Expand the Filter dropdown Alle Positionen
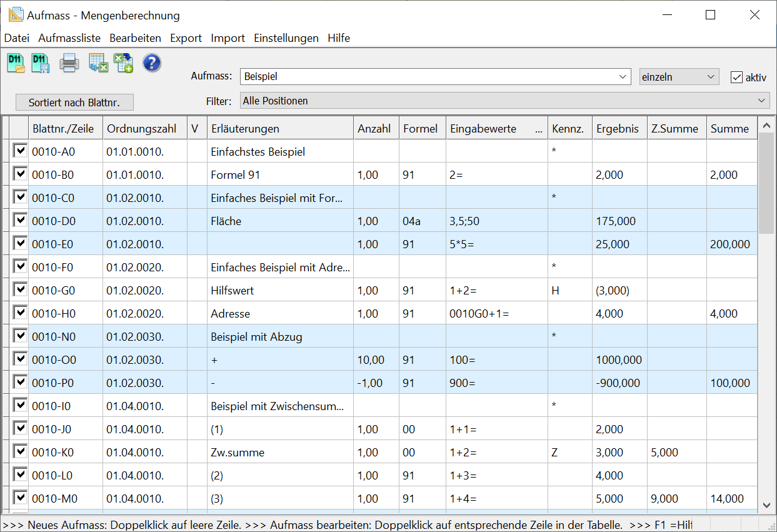The image size is (777, 532). [x=504, y=101]
